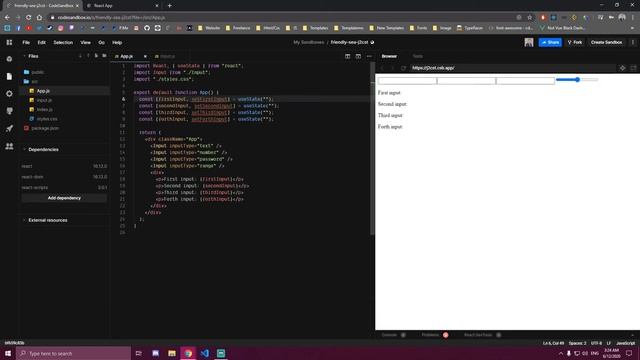640x360 pixels.
Task: Open package.json in the file tree
Action: click(45, 128)
